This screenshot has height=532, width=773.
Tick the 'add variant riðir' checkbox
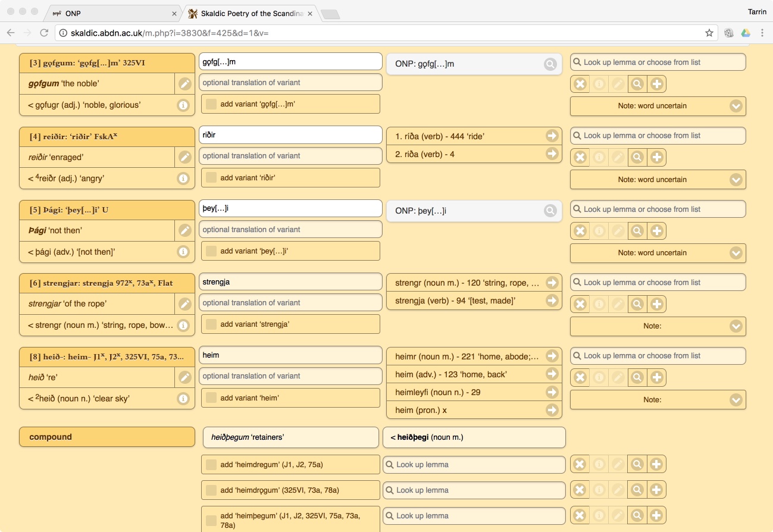(211, 177)
